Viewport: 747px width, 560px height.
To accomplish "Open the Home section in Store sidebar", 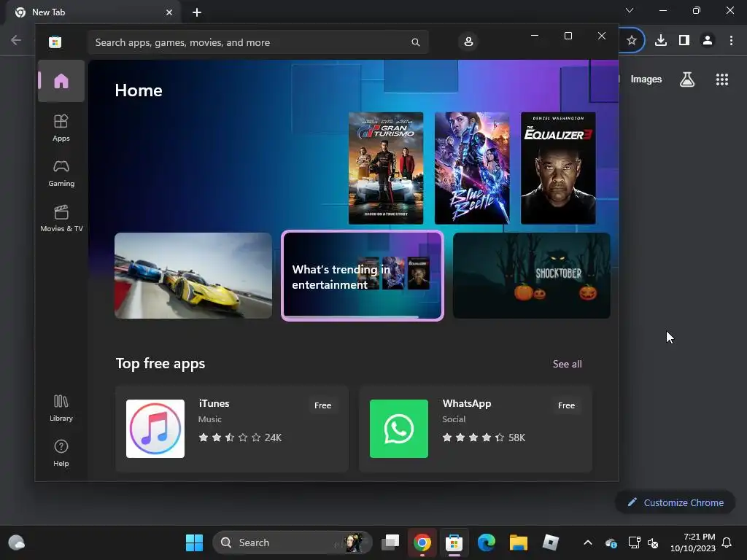I will click(x=61, y=81).
